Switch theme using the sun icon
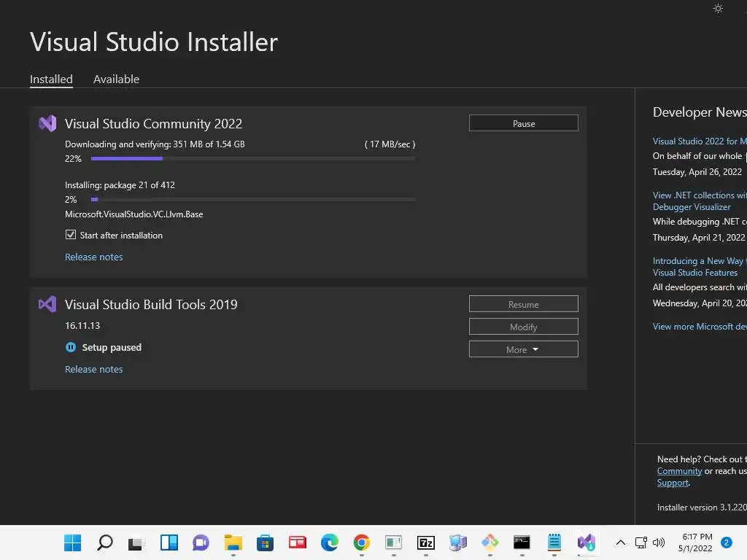Image resolution: width=747 pixels, height=560 pixels. [x=718, y=9]
